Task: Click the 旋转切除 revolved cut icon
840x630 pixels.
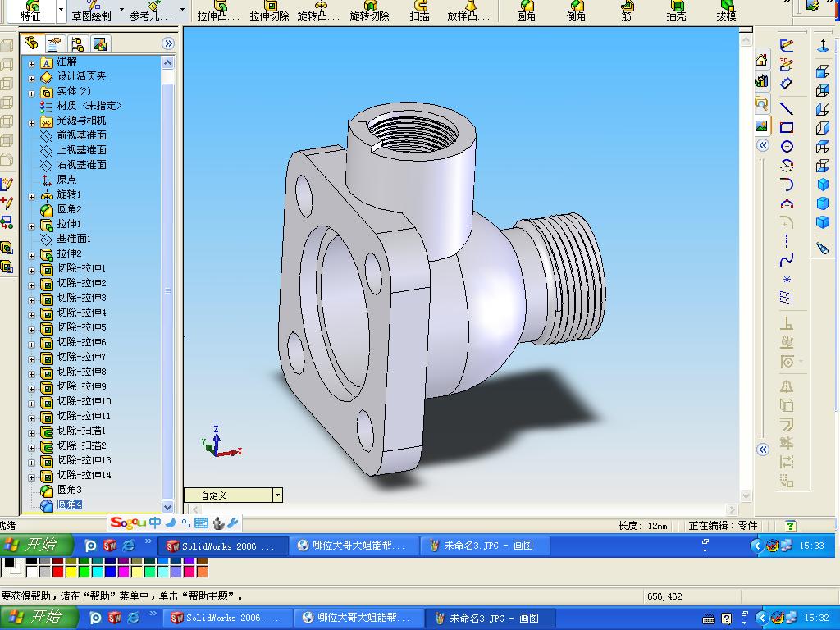Action: point(369,10)
